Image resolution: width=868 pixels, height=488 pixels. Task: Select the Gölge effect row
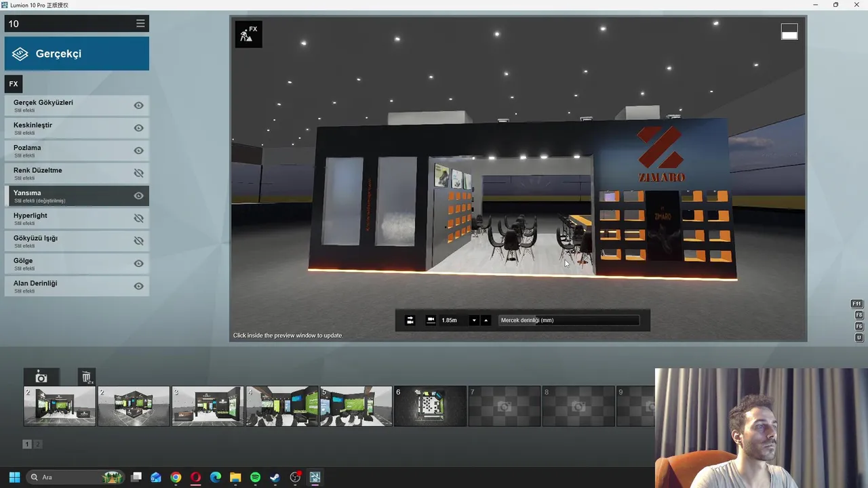pos(77,264)
